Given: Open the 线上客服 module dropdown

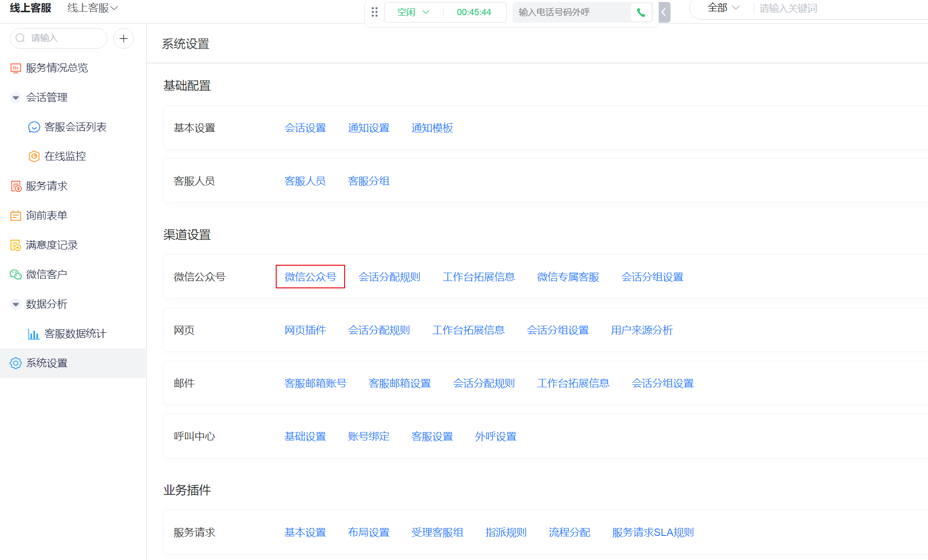Looking at the screenshot, I should pos(93,8).
